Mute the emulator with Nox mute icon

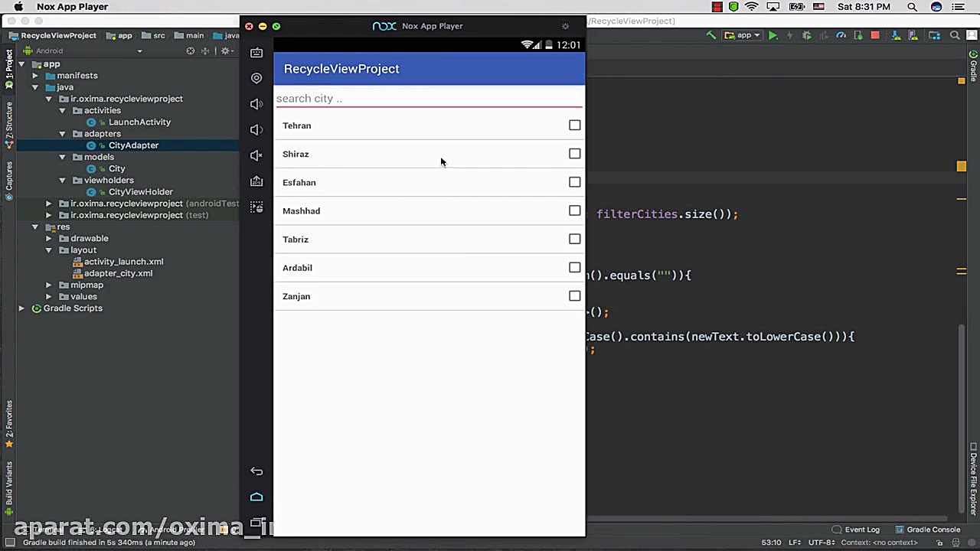[256, 155]
